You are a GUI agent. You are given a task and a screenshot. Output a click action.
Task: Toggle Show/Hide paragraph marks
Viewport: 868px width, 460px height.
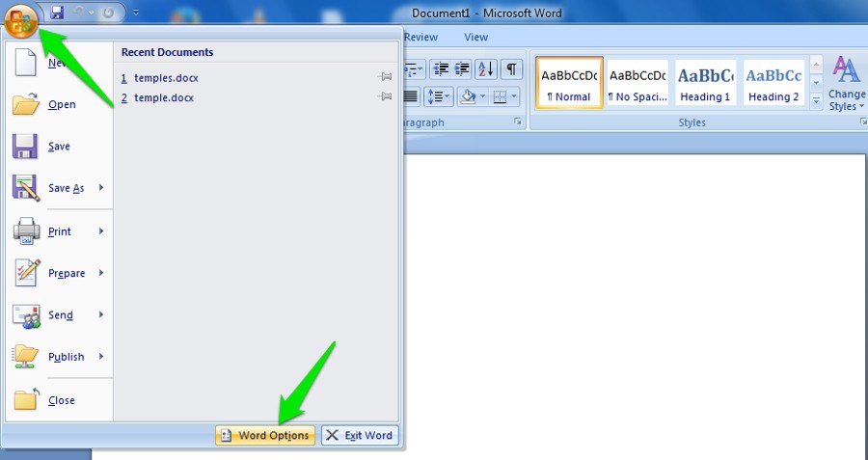pyautogui.click(x=511, y=69)
